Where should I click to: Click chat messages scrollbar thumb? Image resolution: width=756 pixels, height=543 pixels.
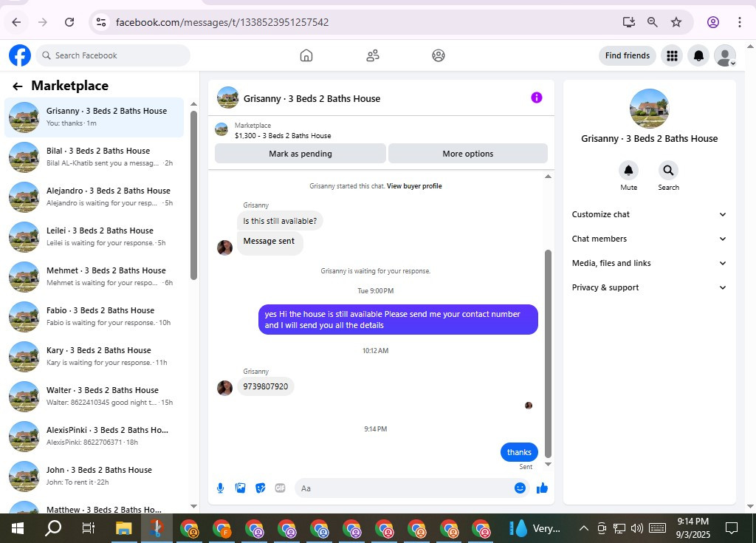tap(548, 353)
